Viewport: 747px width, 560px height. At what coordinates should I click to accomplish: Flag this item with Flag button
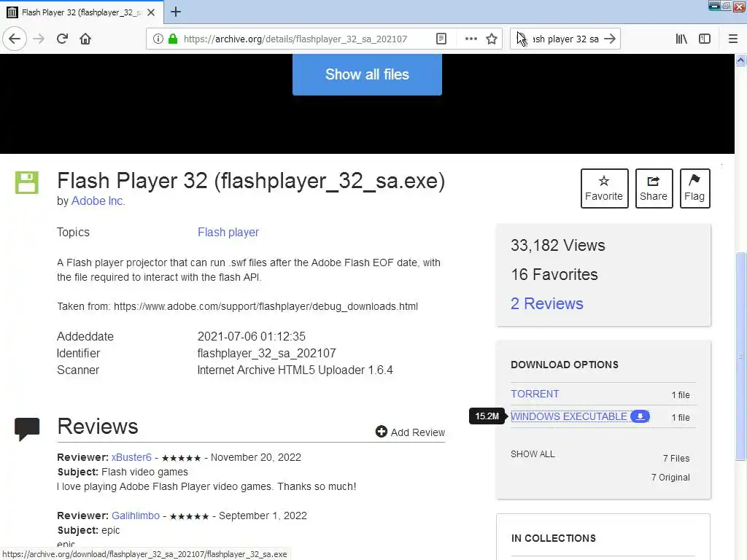tap(694, 189)
